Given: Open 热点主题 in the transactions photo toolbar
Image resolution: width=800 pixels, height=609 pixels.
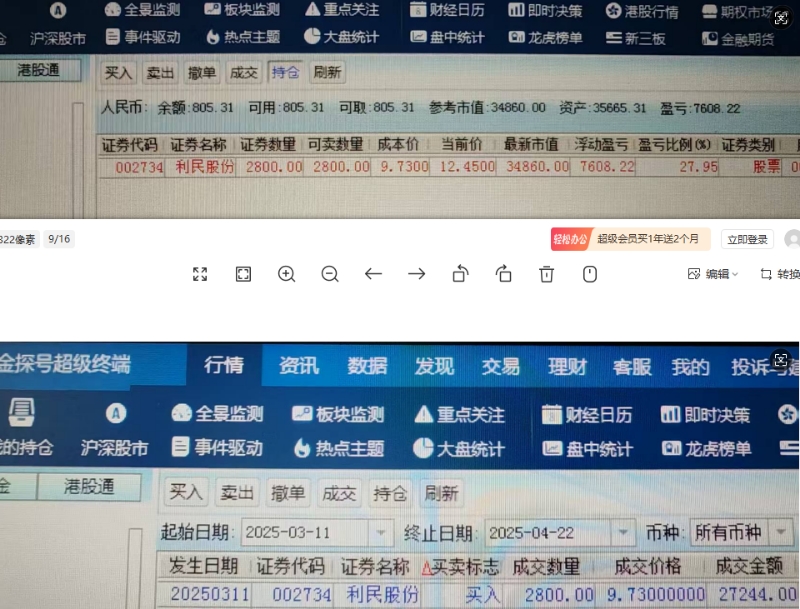Looking at the screenshot, I should (x=339, y=448).
